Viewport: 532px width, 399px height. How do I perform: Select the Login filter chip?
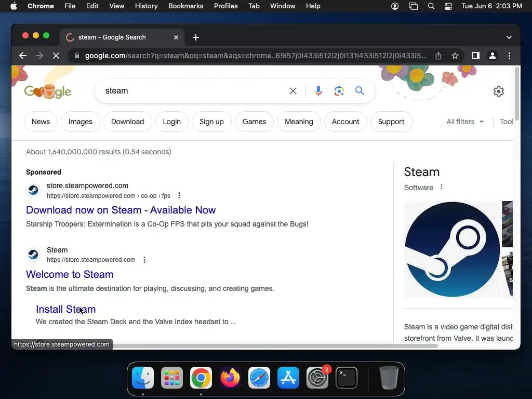click(171, 122)
